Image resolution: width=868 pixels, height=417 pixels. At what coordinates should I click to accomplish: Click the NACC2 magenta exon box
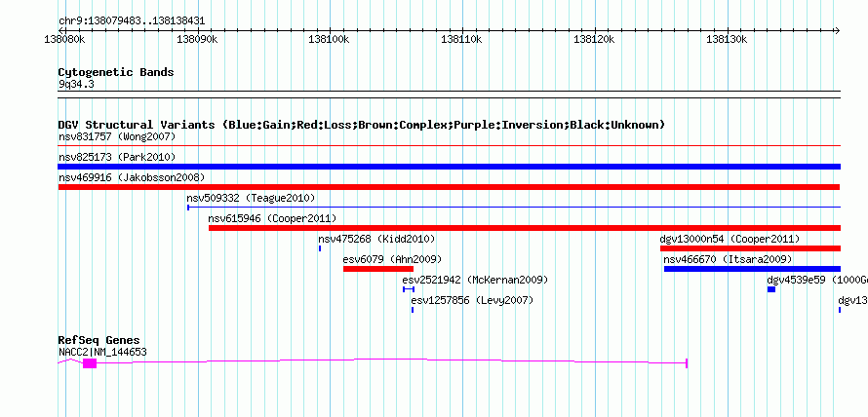point(90,362)
